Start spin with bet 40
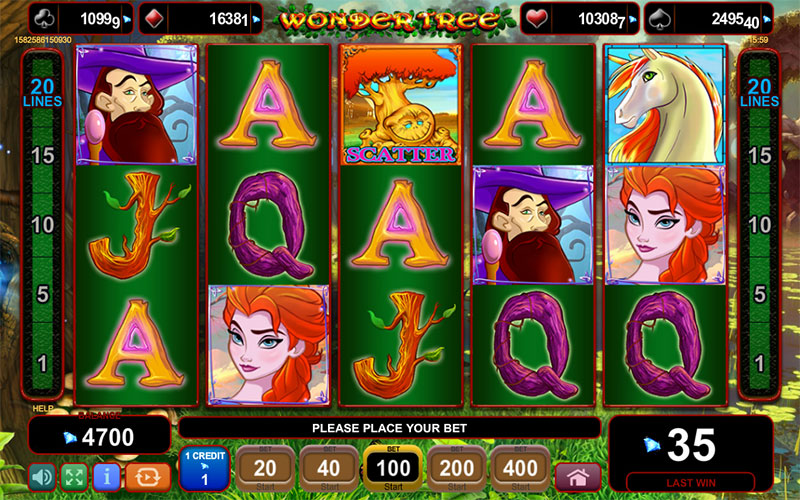This screenshot has height=500, width=800. point(328,468)
